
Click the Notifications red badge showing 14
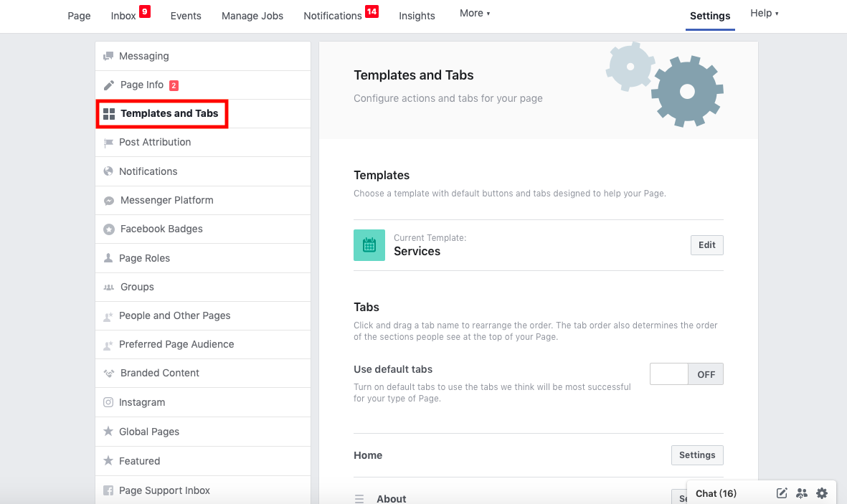[x=372, y=11]
